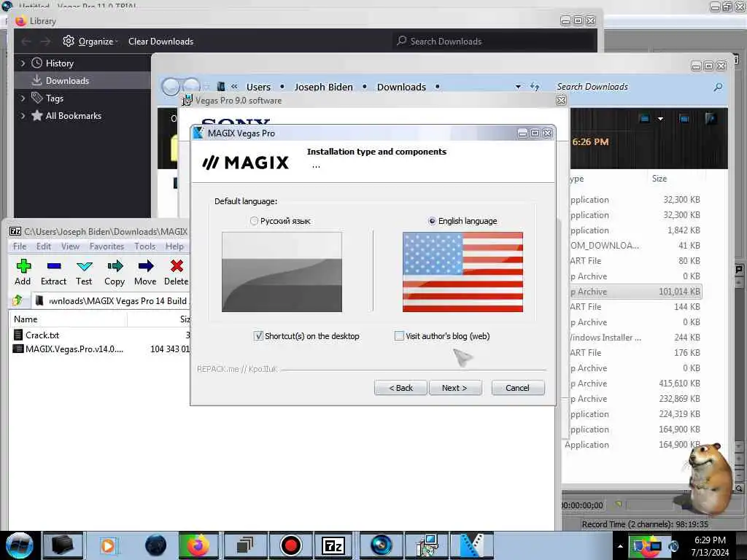Click the installer setup taskbar icon
This screenshot has width=747, height=560.
pos(426,545)
